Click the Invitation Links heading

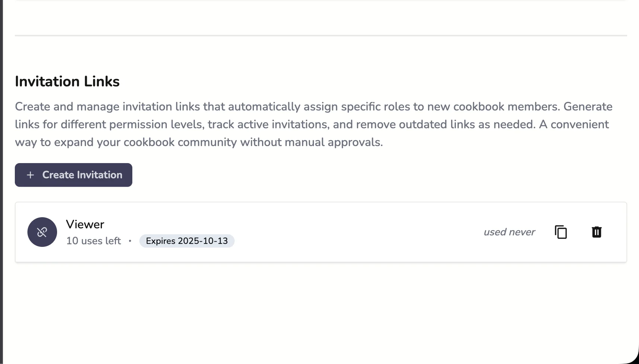tap(67, 81)
